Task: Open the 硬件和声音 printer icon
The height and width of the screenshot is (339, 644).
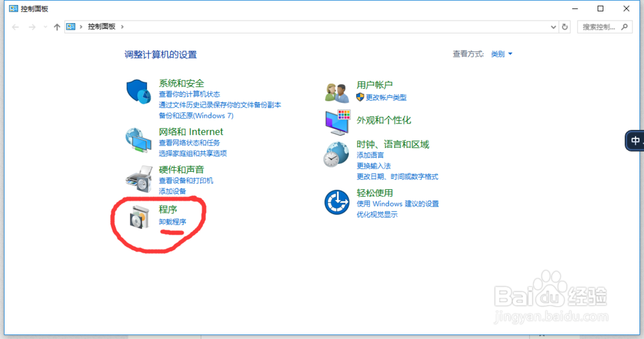Action: point(139,179)
